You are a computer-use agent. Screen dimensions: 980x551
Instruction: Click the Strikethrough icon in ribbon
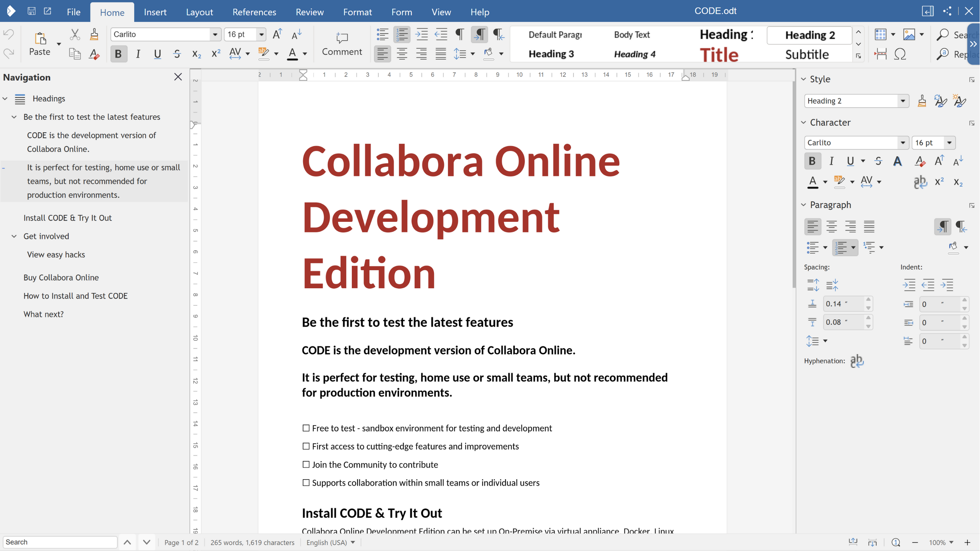(x=177, y=54)
